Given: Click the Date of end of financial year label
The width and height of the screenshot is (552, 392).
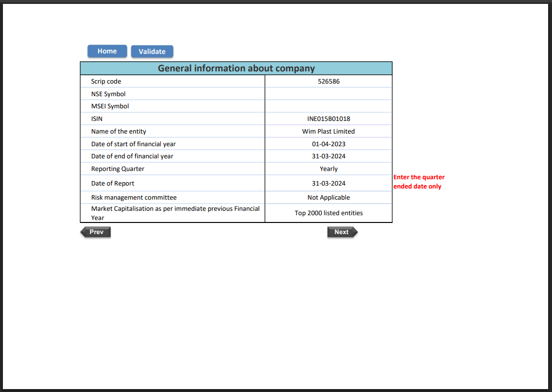Looking at the screenshot, I should [132, 156].
